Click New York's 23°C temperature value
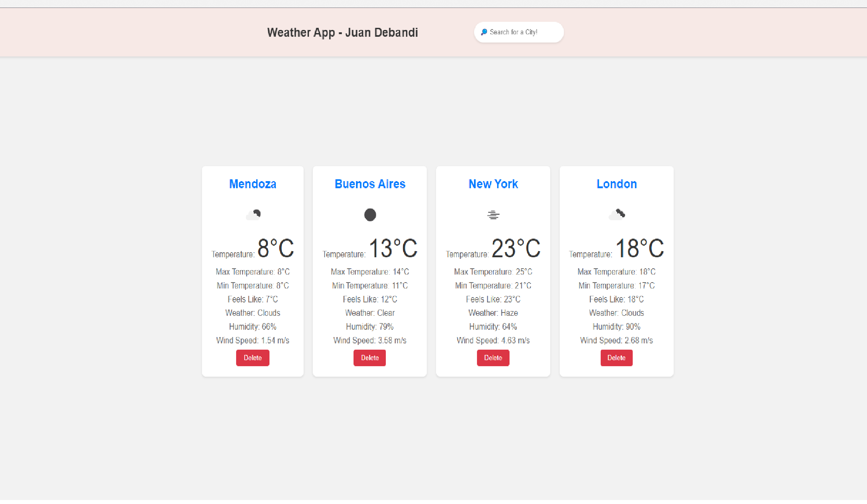The width and height of the screenshot is (867, 504). 516,248
